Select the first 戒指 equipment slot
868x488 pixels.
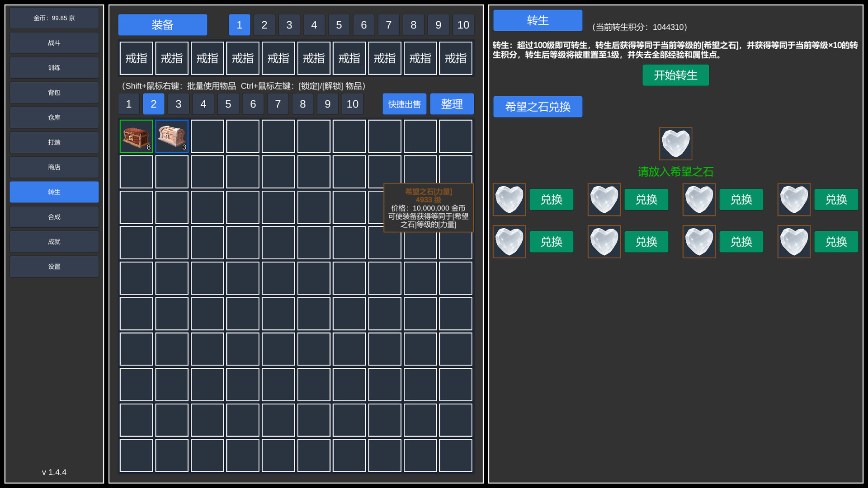[136, 58]
